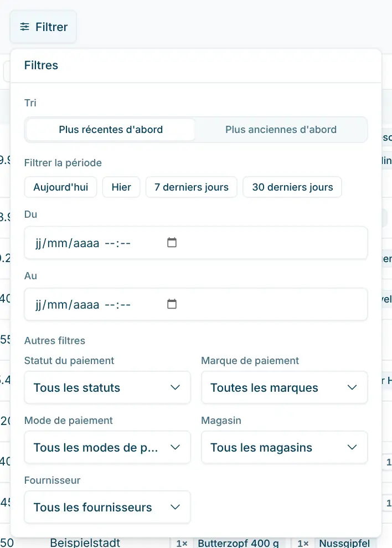Click the Marque de paiement label
This screenshot has height=548, width=392.
pyautogui.click(x=250, y=361)
